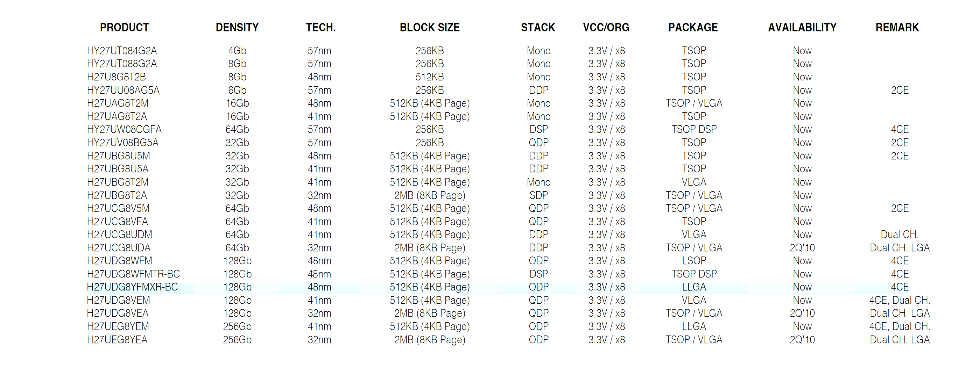Click the VCC/ORG column header
This screenshot has width=980, height=368.
tap(606, 27)
